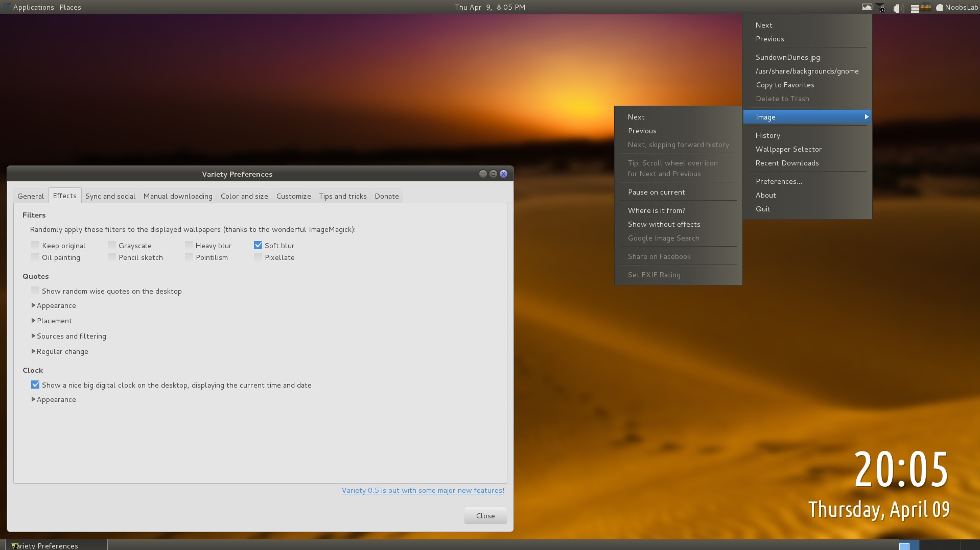The height and width of the screenshot is (550, 980).
Task: Select the active workspace in switcher
Action: click(908, 545)
